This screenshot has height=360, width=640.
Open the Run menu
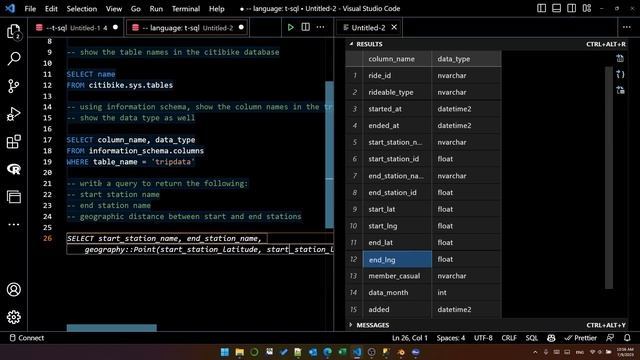[156, 9]
